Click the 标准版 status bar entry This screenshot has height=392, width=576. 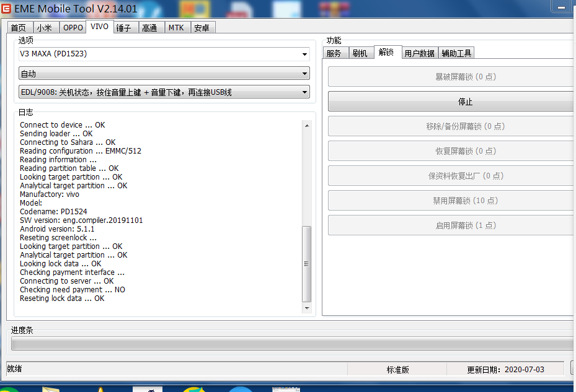pyautogui.click(x=397, y=370)
